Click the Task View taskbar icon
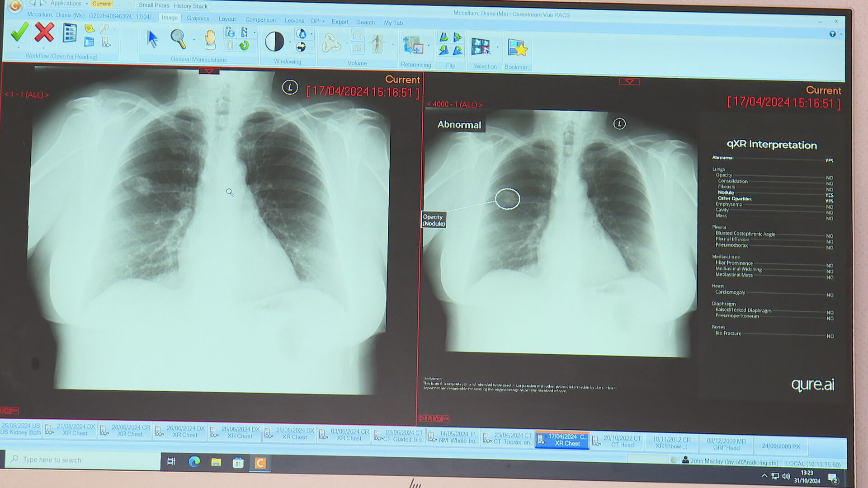The width and height of the screenshot is (868, 488). pyautogui.click(x=172, y=461)
